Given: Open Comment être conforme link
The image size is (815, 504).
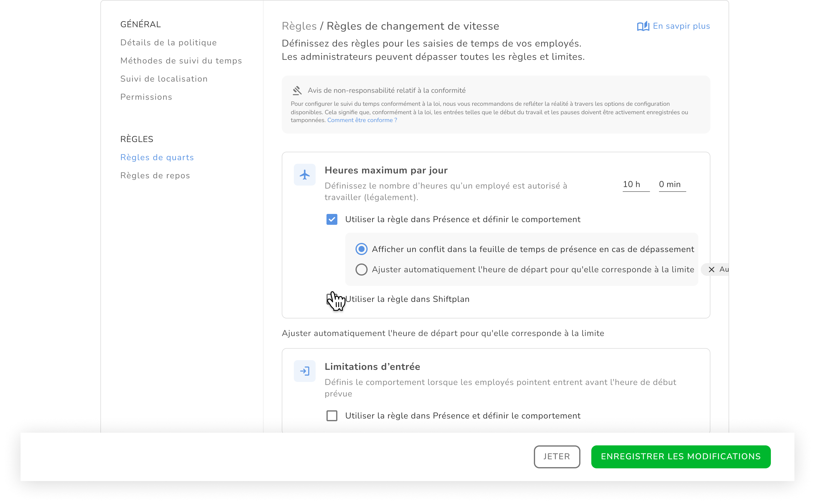Looking at the screenshot, I should coord(362,120).
